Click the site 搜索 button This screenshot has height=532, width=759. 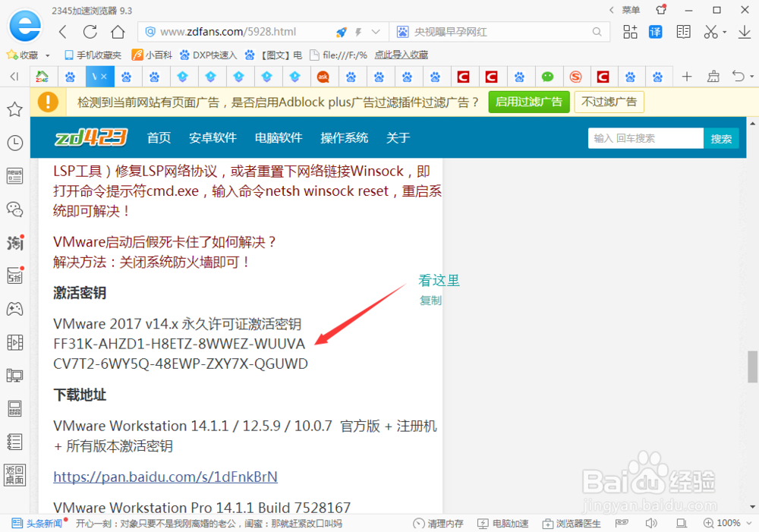tap(721, 138)
